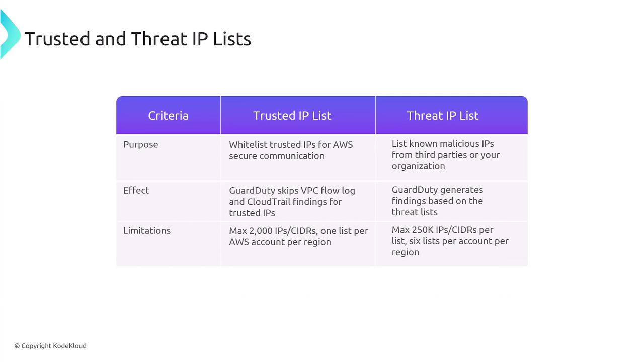Click the "List known malicious IPs" text

(443, 144)
